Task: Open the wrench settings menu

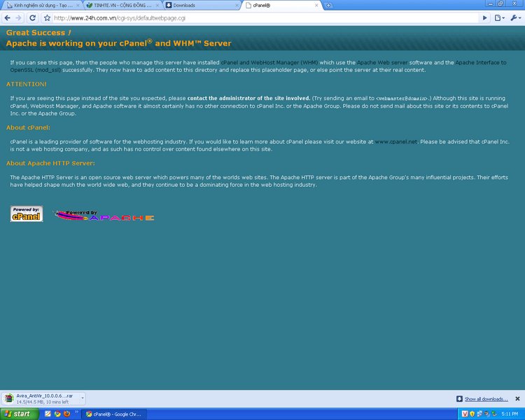Action: pos(515,17)
